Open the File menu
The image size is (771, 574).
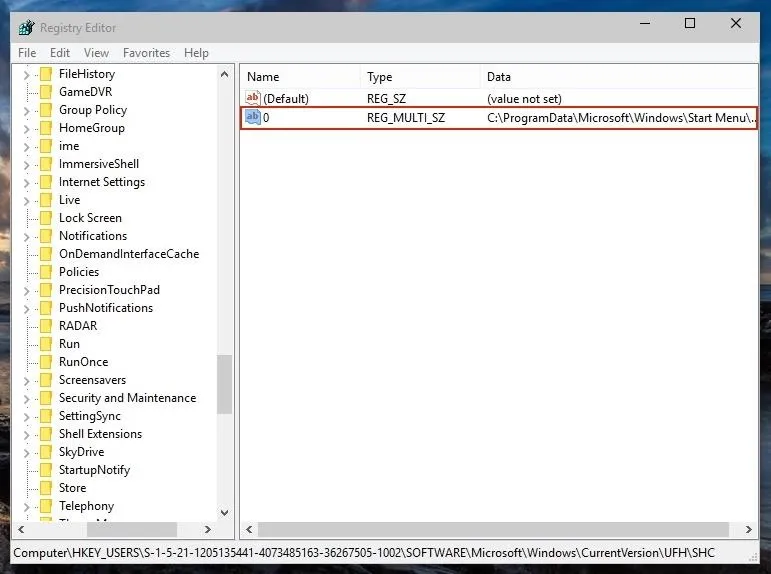[x=27, y=53]
